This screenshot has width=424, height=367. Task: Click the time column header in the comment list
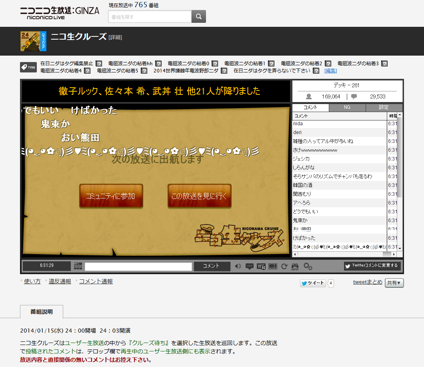(x=392, y=116)
